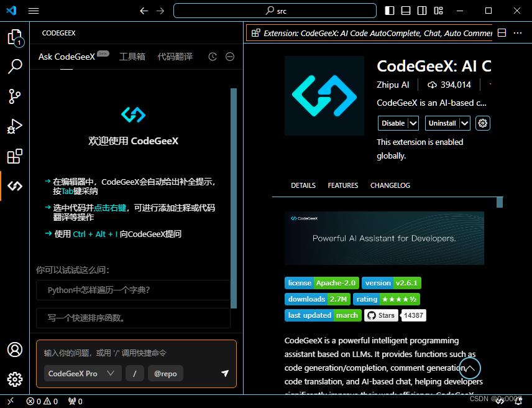532x408 pixels.
Task: Click the last updated march badge
Action: click(x=323, y=315)
